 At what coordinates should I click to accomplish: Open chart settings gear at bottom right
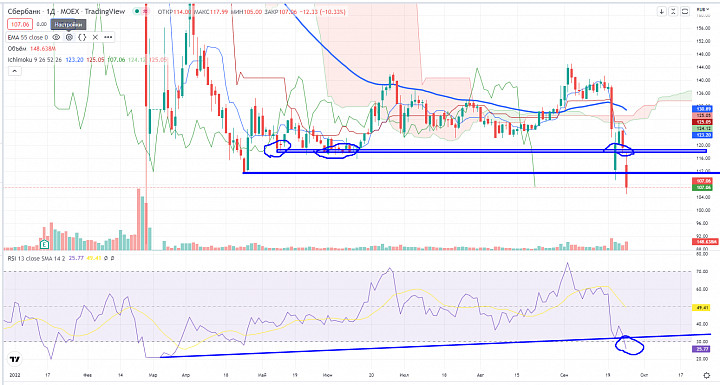click(707, 375)
